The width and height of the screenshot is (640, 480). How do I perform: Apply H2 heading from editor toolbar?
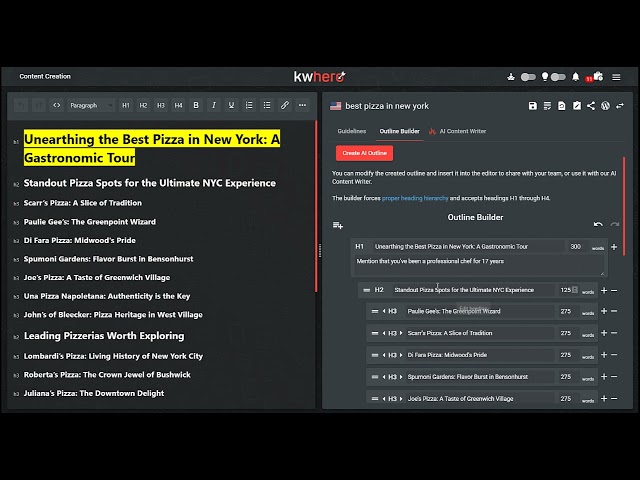click(143, 105)
